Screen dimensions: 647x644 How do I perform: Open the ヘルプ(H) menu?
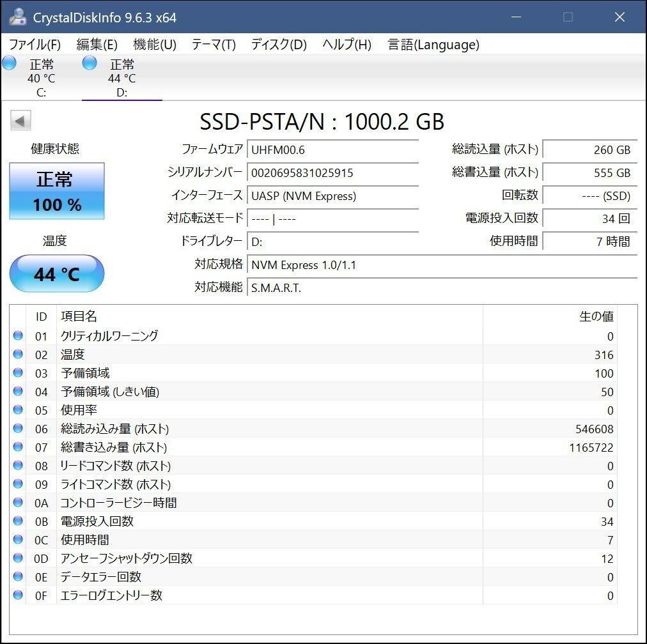(x=347, y=44)
